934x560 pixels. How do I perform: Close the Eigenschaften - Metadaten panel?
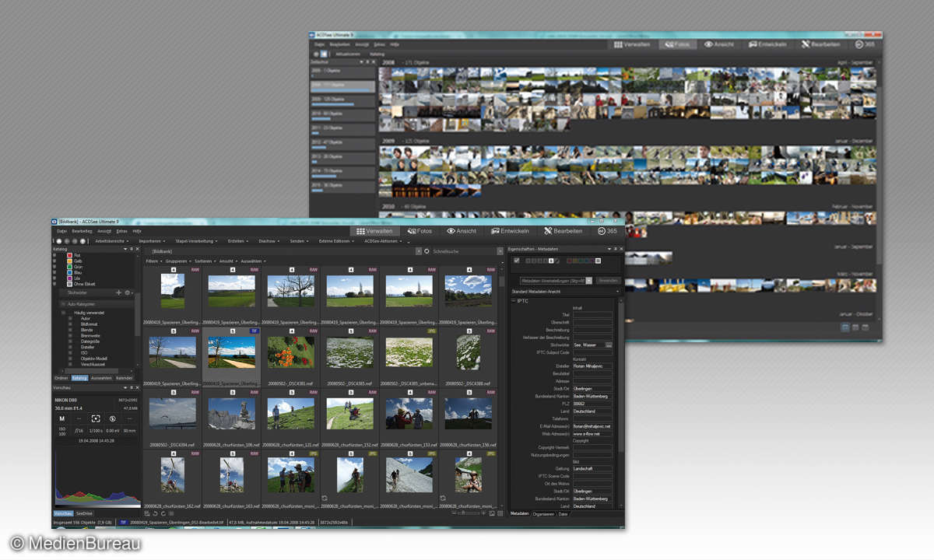coord(620,249)
